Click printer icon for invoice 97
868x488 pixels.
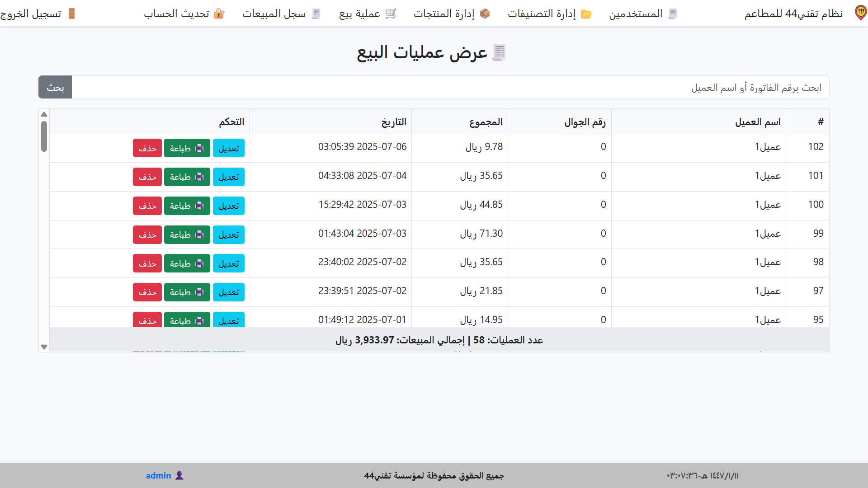[x=199, y=292]
